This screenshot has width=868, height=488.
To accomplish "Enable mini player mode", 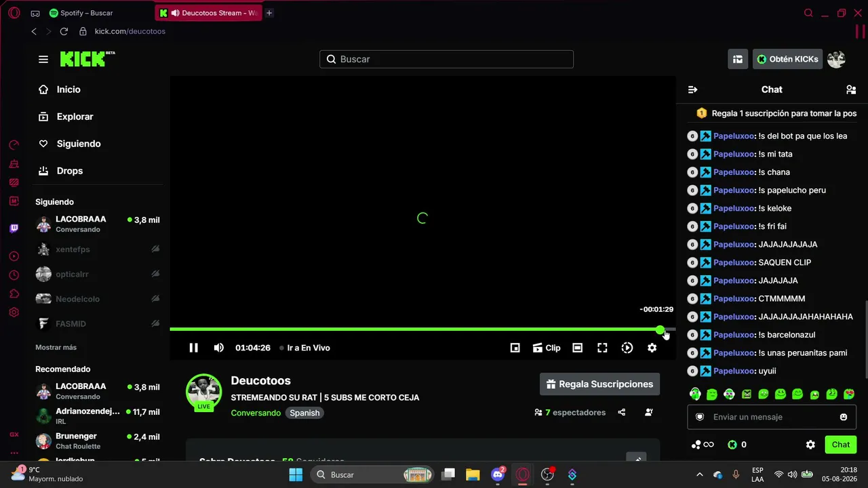I will [515, 348].
